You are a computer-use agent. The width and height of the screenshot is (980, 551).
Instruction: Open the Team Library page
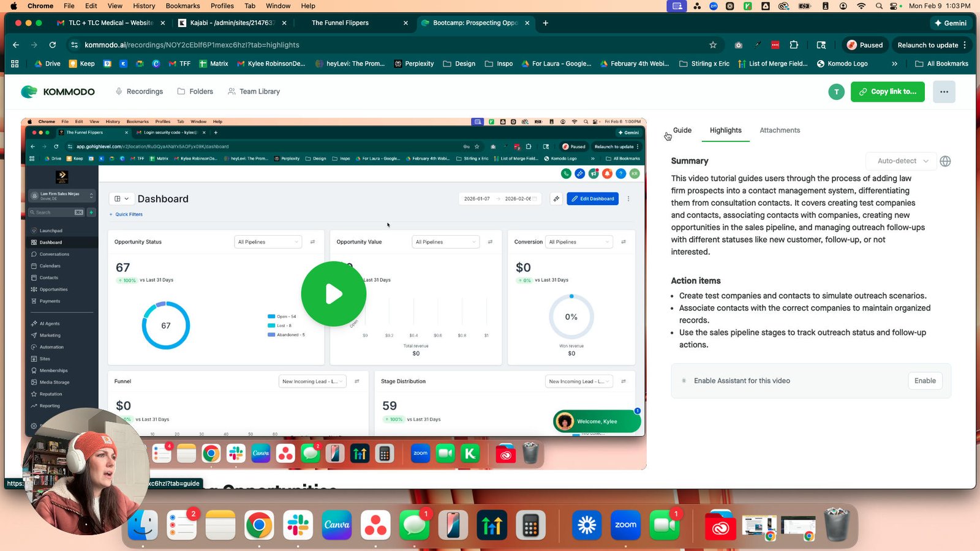point(254,91)
